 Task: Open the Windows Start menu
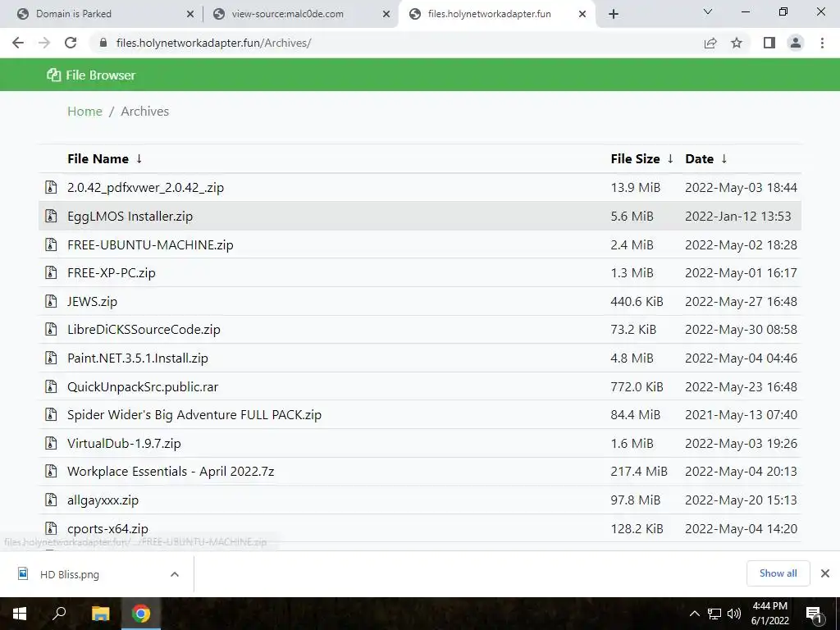coord(20,614)
